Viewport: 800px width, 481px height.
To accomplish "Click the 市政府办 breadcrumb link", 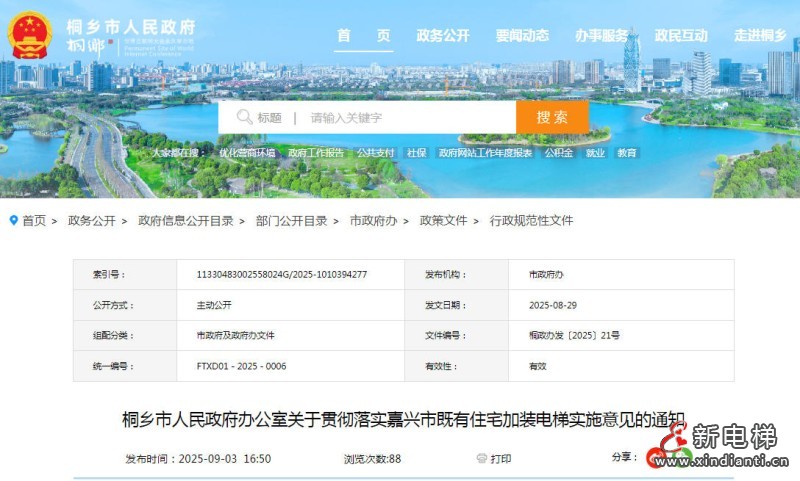I will point(374,221).
